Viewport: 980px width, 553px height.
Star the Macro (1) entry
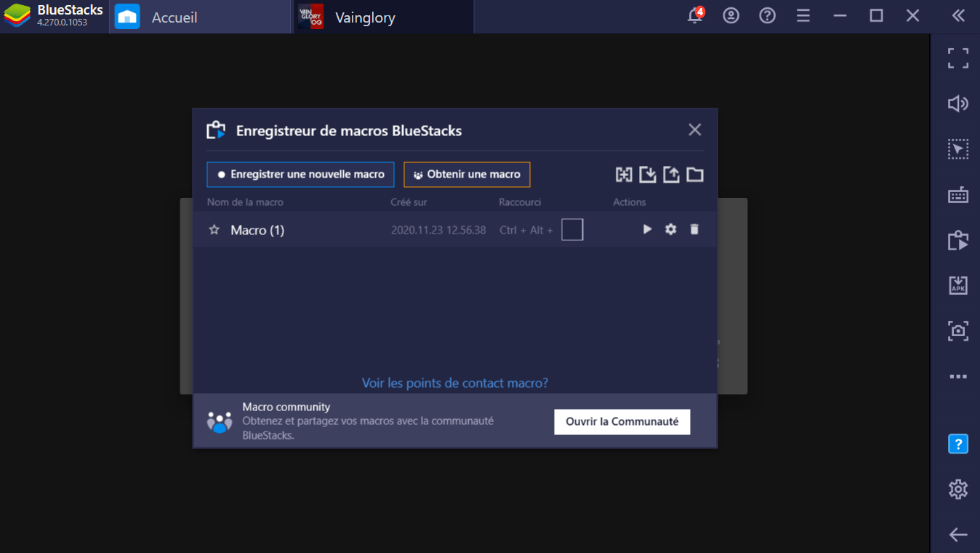(x=214, y=230)
